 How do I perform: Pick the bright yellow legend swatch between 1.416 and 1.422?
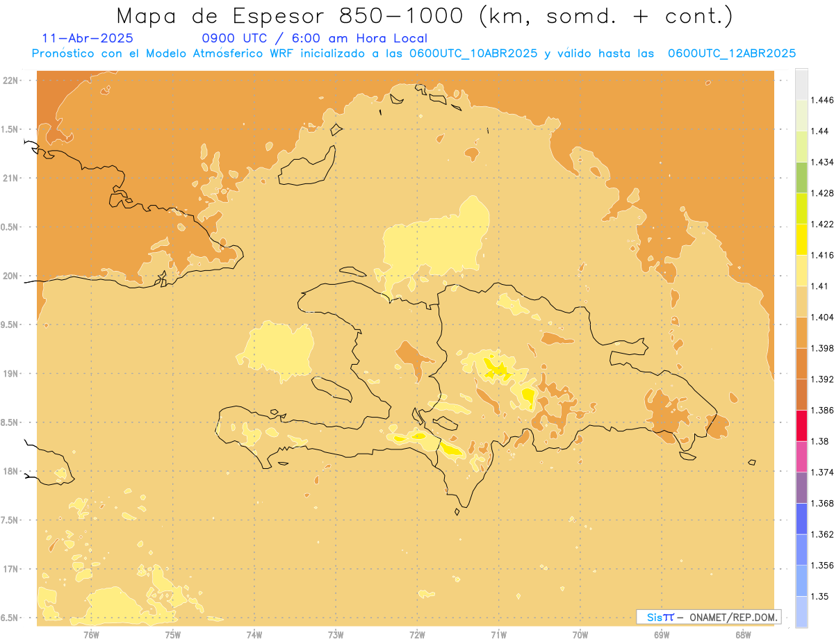pyautogui.click(x=801, y=240)
